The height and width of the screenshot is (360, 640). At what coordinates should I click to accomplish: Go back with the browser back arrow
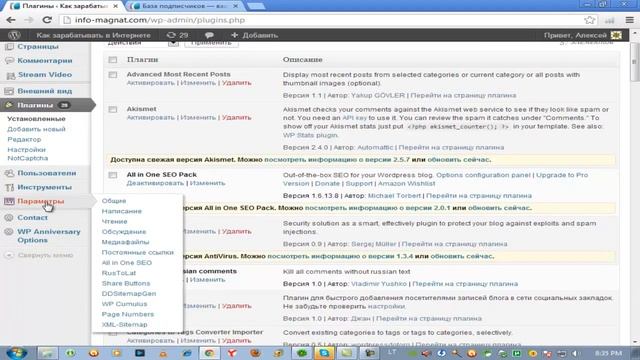click(11, 20)
